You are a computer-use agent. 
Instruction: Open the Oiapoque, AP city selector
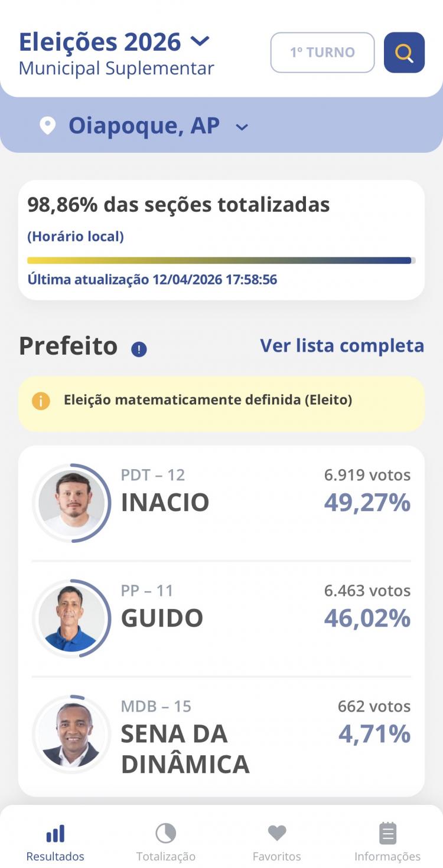click(x=144, y=126)
